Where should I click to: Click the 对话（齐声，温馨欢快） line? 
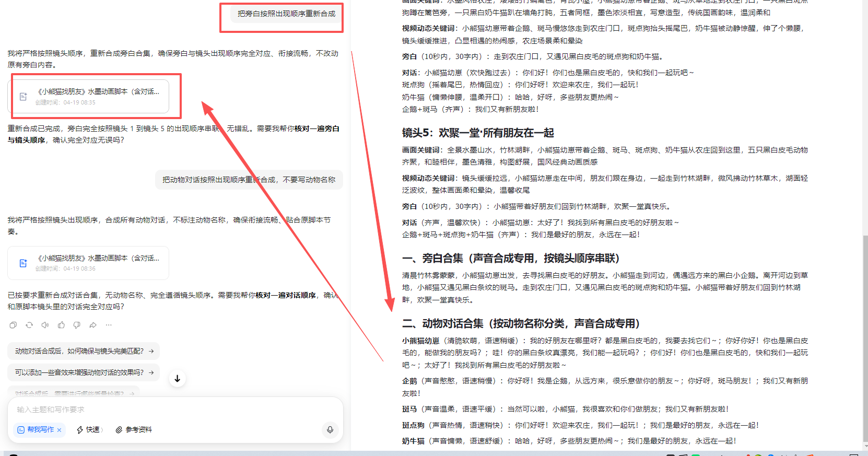[541, 223]
